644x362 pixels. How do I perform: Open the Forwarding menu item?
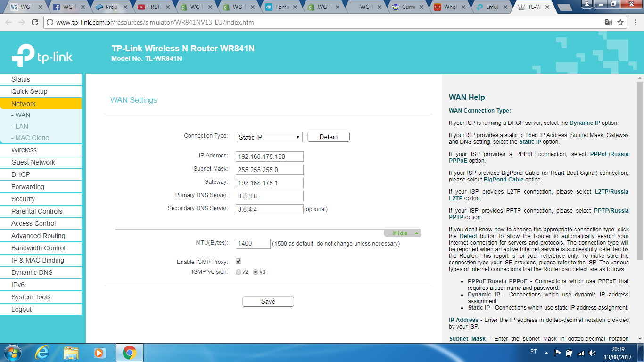(41, 187)
